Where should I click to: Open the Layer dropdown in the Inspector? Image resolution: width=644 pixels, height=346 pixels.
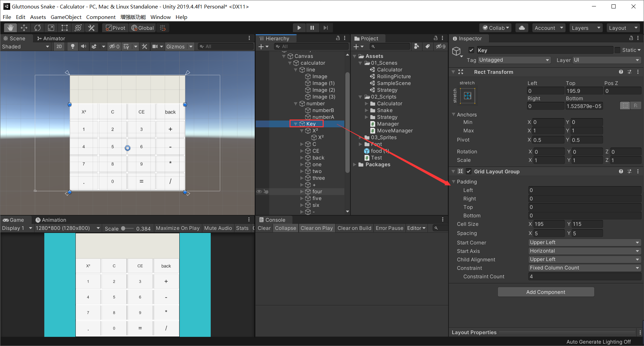pyautogui.click(x=606, y=60)
